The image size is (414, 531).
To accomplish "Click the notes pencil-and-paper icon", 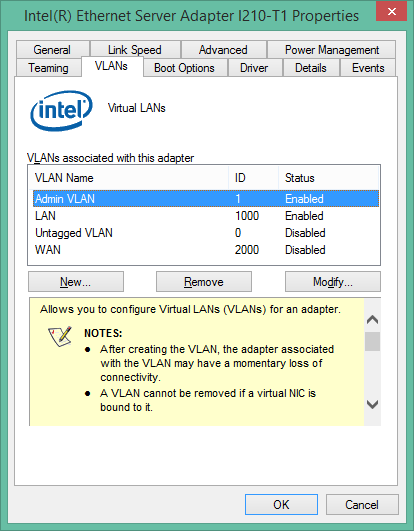I will click(60, 337).
